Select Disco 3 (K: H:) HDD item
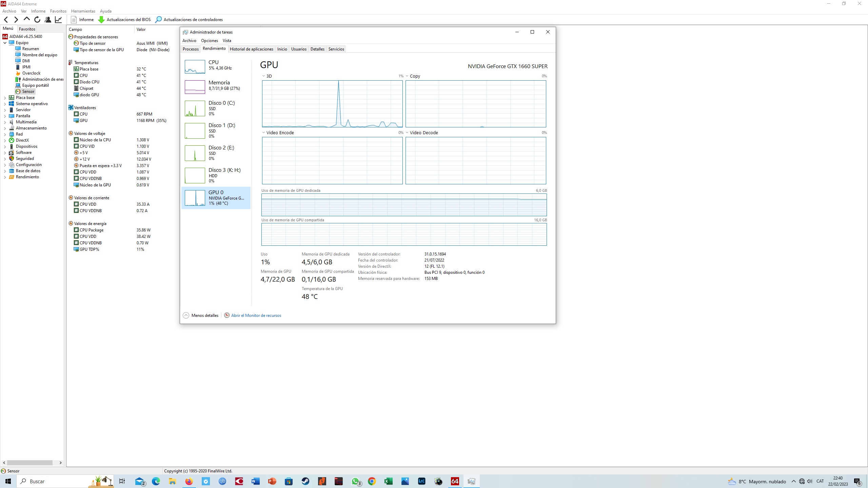868x488 pixels. 216,175
